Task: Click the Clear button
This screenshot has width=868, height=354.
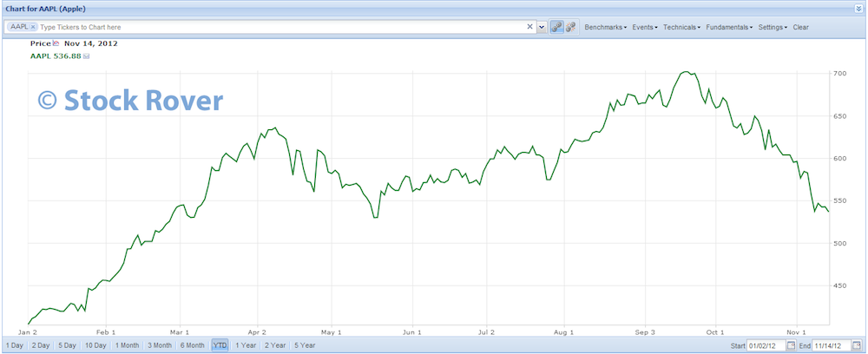Action: pyautogui.click(x=800, y=27)
